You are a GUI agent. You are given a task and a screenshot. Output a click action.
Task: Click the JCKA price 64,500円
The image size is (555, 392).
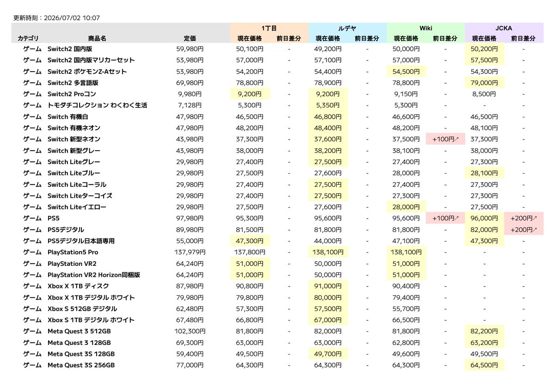pos(484,366)
